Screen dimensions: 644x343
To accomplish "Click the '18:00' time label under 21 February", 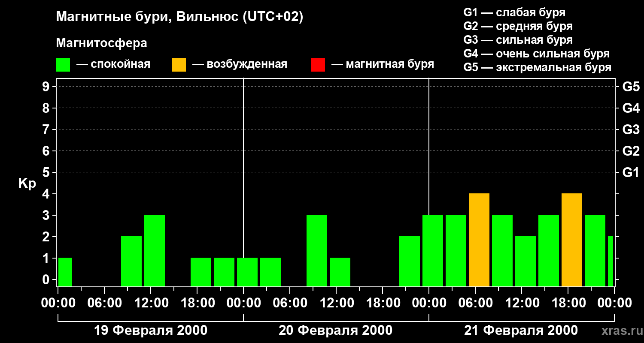I will (568, 303).
